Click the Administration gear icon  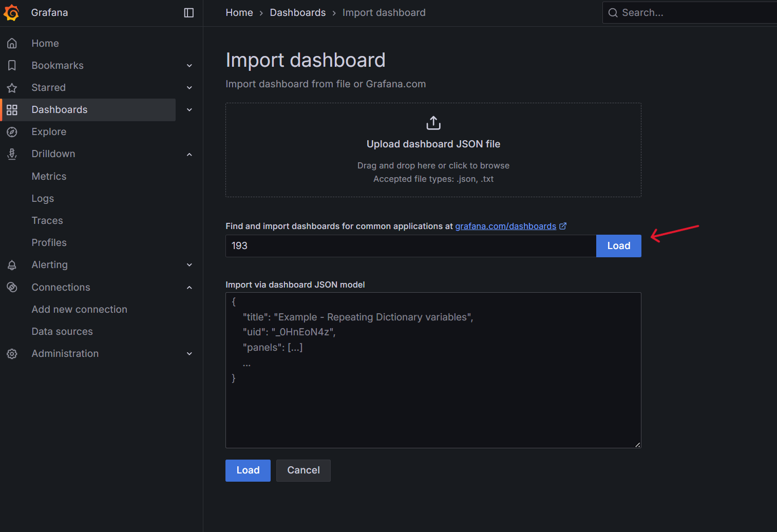pyautogui.click(x=12, y=354)
